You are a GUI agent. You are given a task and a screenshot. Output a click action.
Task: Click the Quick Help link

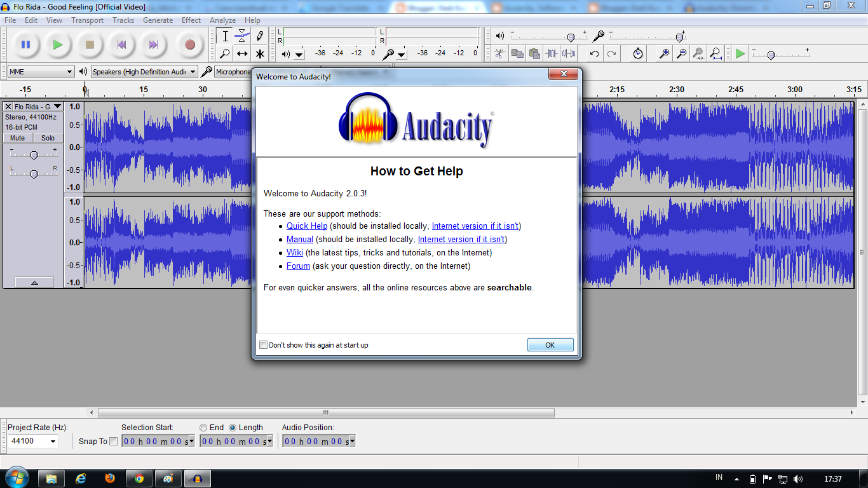[x=306, y=226]
